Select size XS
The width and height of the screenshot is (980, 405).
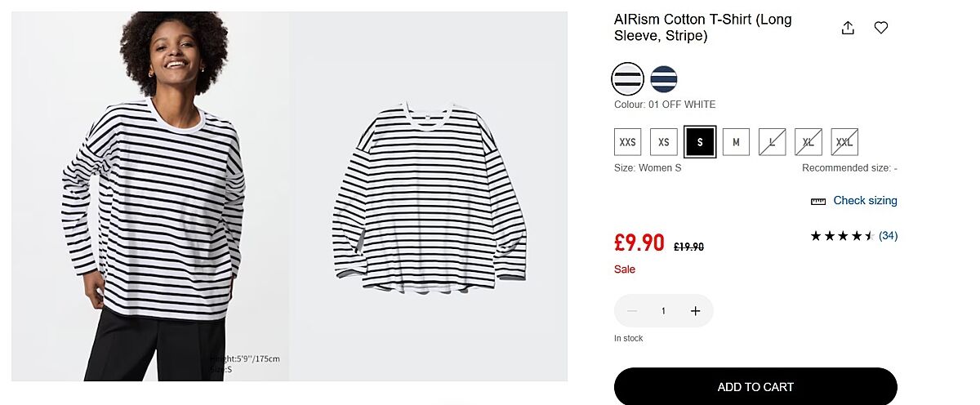tap(664, 142)
